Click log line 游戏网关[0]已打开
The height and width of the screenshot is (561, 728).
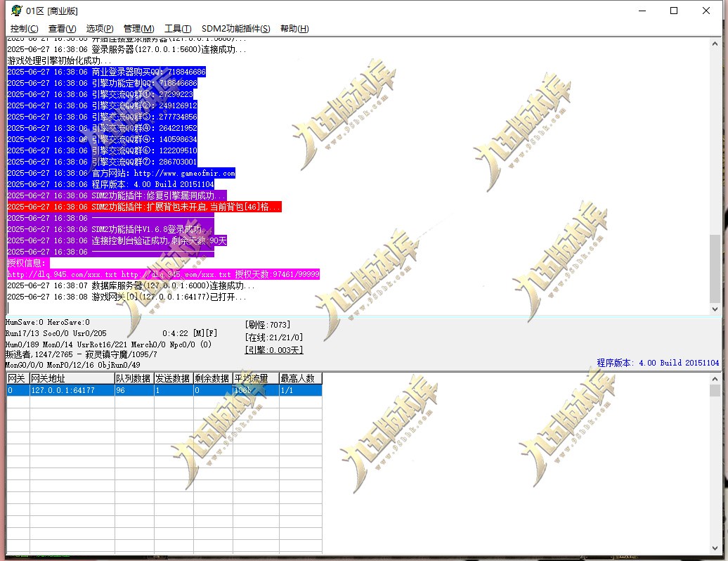(x=126, y=297)
